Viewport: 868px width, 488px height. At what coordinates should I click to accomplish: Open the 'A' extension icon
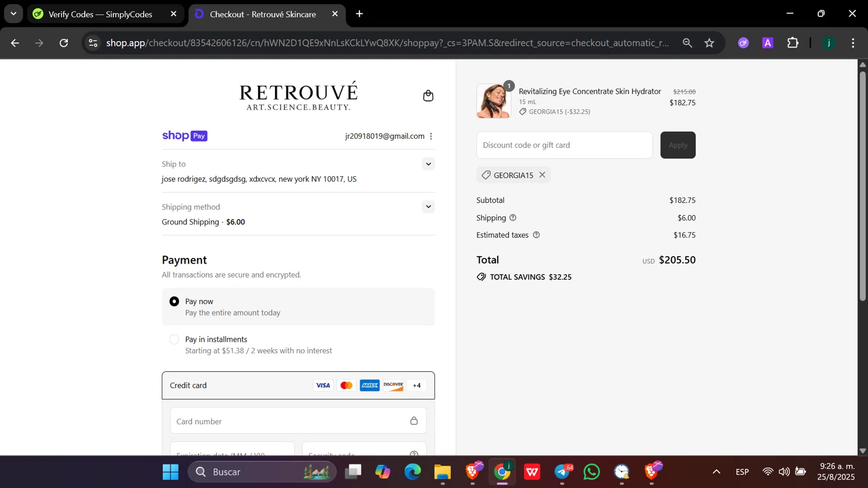tap(768, 43)
